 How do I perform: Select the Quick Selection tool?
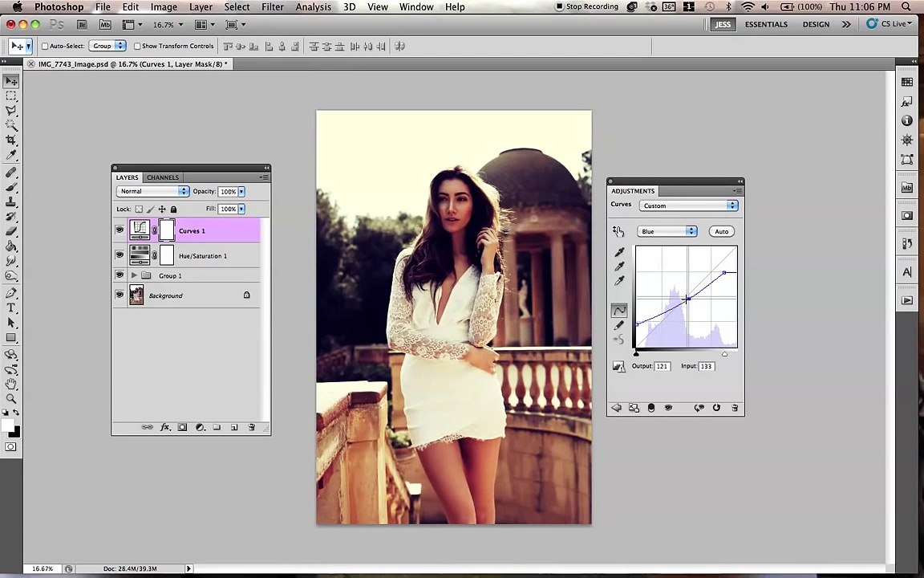pos(11,125)
